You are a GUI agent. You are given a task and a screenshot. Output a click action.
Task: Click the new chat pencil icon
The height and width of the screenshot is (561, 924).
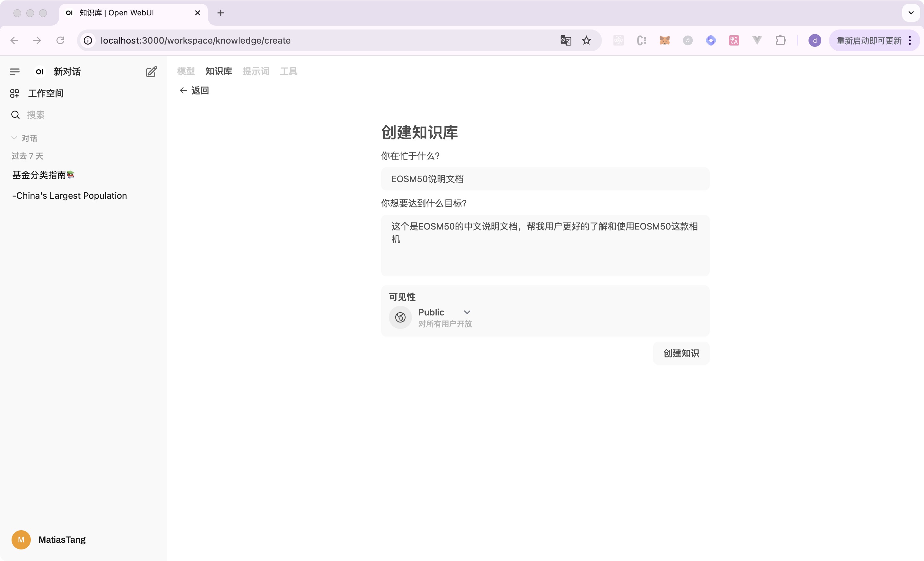[151, 71]
